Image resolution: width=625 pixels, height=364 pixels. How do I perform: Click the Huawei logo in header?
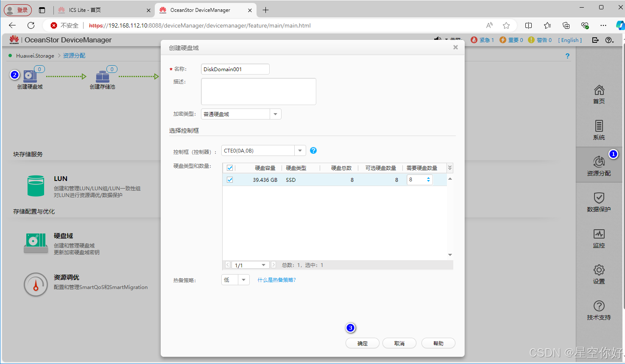[x=14, y=40]
